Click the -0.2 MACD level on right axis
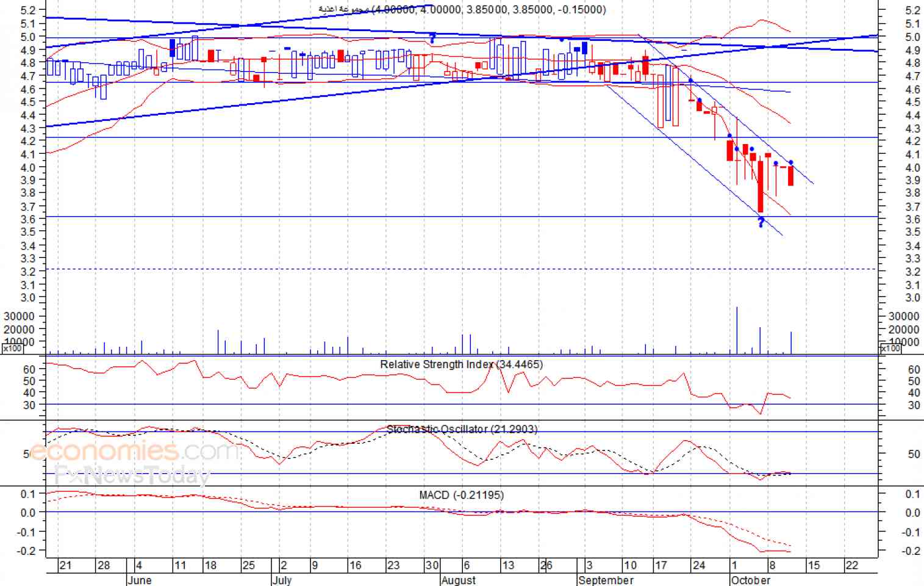The width and height of the screenshot is (924, 586). [911, 551]
